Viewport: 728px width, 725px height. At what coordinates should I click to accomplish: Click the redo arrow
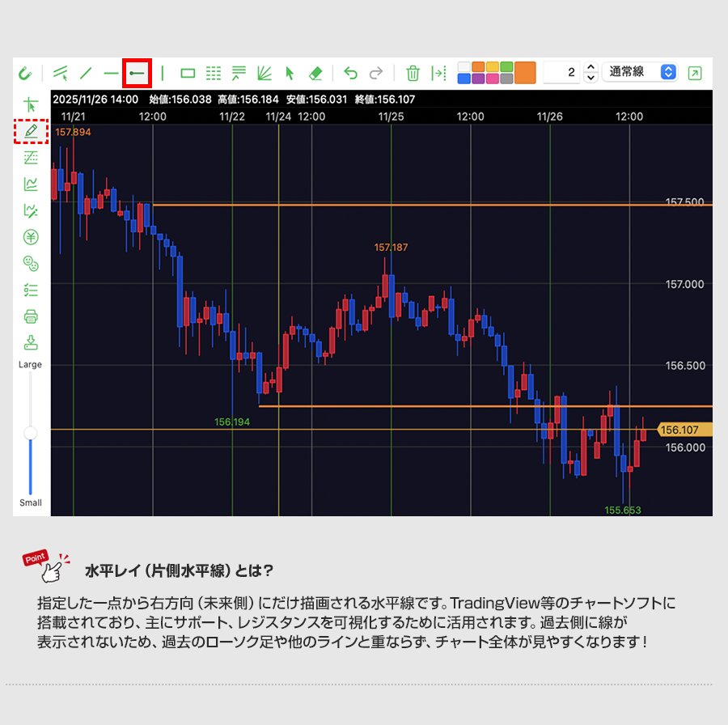375,73
